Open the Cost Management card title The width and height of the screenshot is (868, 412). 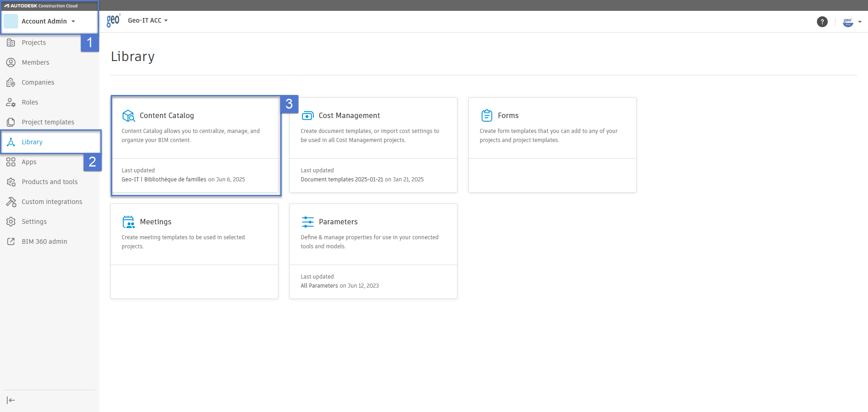[x=349, y=116]
